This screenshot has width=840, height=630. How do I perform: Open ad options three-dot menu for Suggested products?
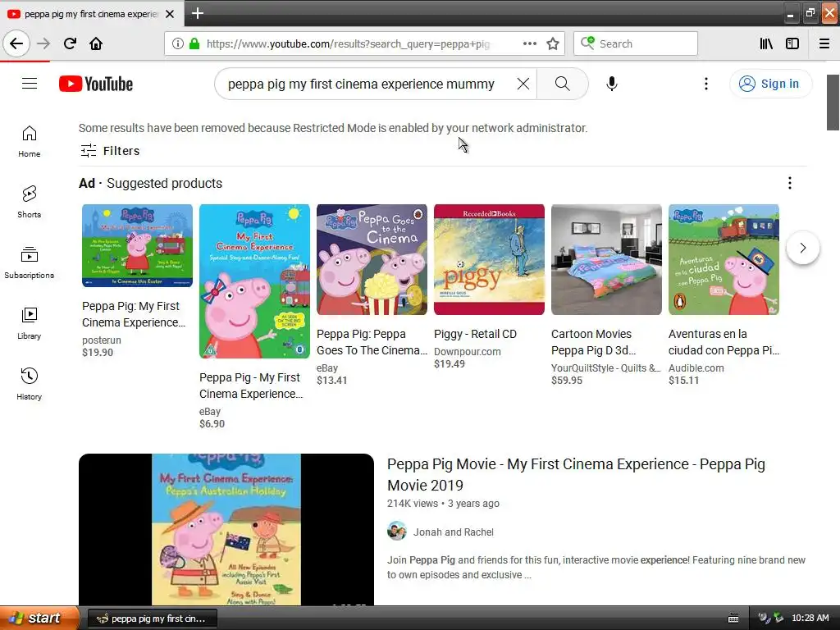pyautogui.click(x=790, y=183)
